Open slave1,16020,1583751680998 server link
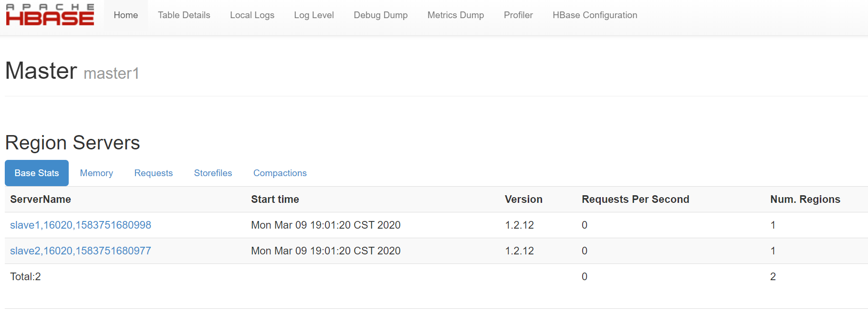This screenshot has width=868, height=326. pyautogui.click(x=81, y=225)
